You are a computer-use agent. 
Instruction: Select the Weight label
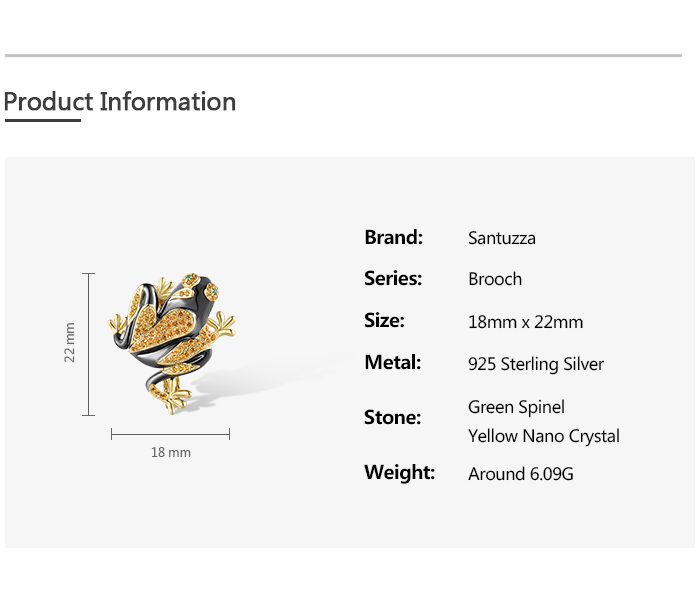(399, 472)
